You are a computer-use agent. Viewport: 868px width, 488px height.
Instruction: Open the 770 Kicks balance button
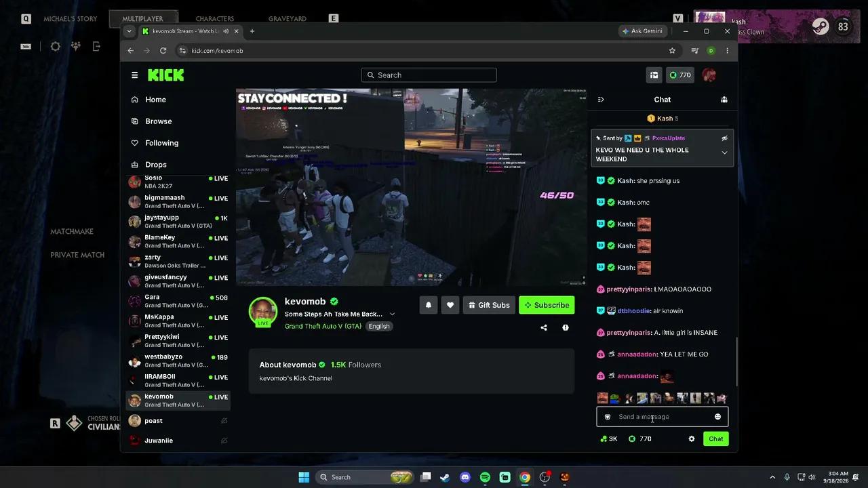coord(680,75)
